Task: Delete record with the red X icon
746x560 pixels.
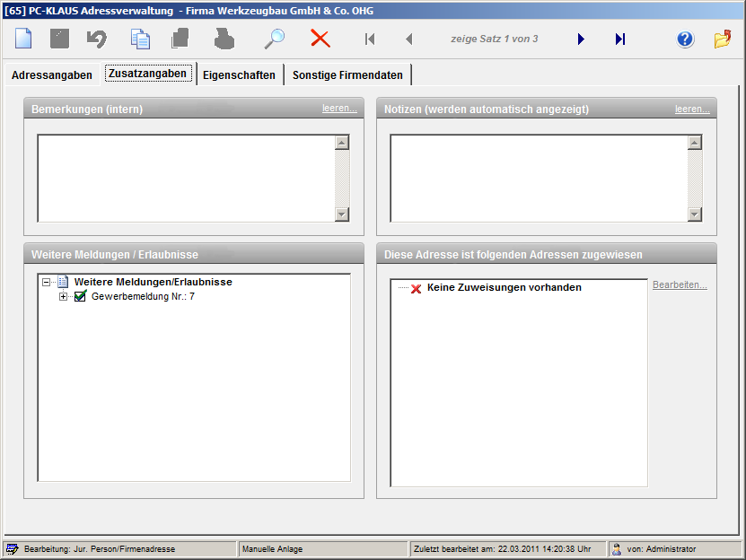Action: 320,39
